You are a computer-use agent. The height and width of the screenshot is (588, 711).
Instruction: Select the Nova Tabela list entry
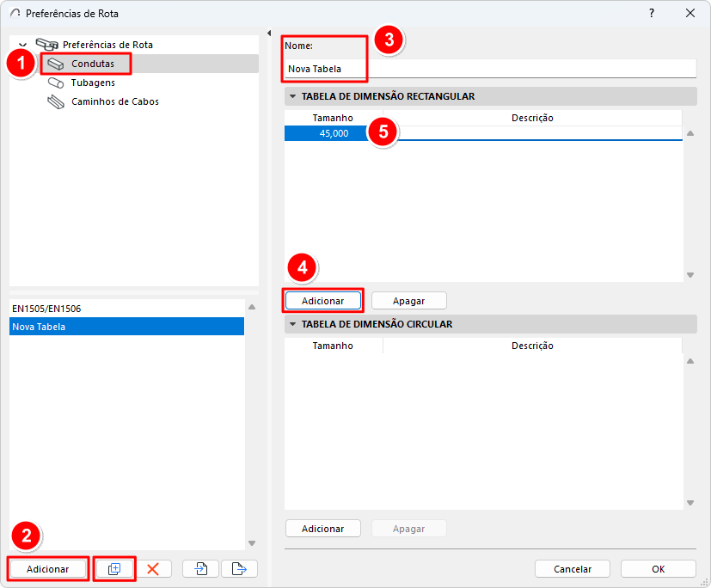pyautogui.click(x=126, y=327)
